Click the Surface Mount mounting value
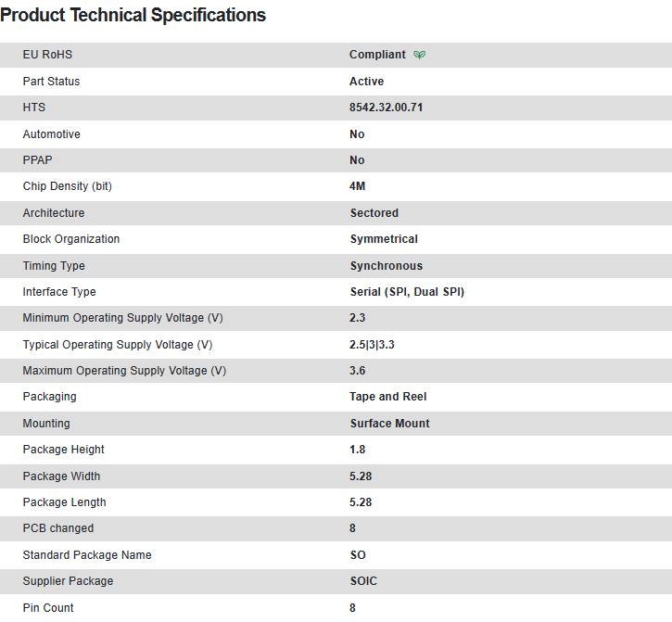The height and width of the screenshot is (622, 672). pos(389,424)
